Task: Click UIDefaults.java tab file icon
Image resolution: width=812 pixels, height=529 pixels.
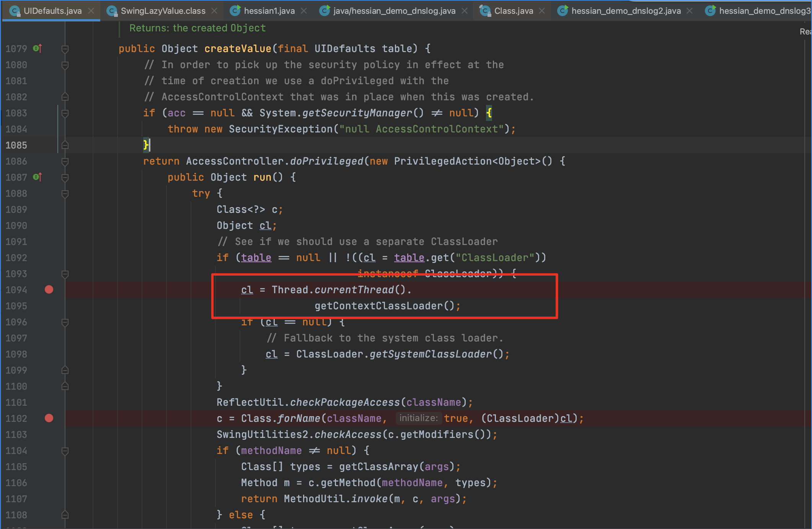Action: [15, 11]
